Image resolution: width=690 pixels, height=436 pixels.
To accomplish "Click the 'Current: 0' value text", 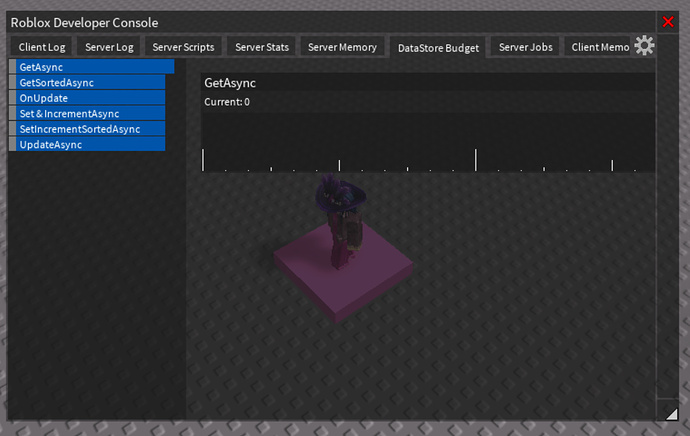I will [x=227, y=102].
